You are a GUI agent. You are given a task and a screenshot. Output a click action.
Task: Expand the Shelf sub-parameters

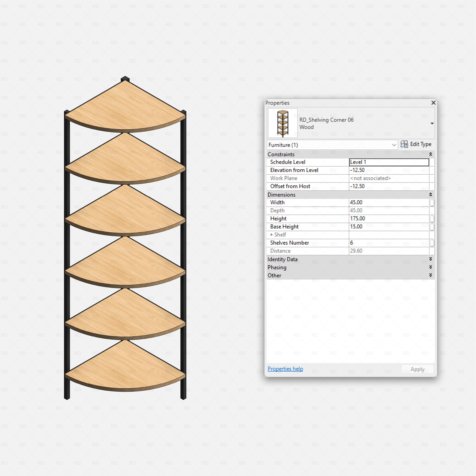pyautogui.click(x=271, y=235)
